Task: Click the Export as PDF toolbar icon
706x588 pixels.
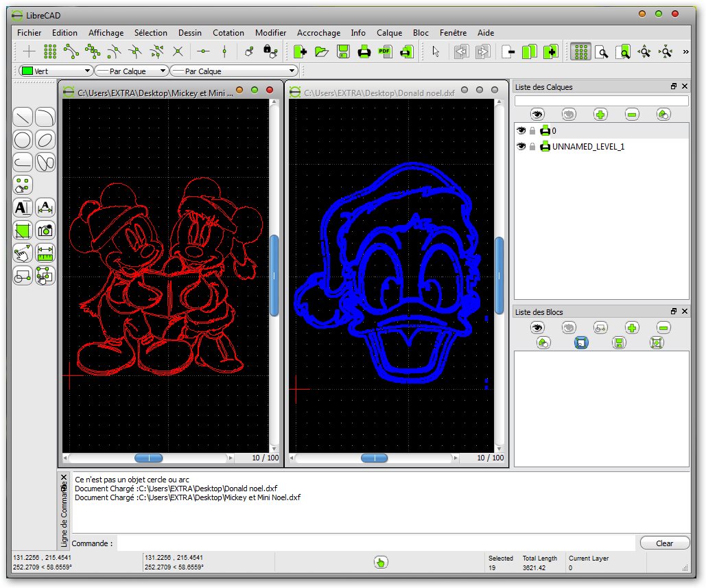Action: point(385,51)
